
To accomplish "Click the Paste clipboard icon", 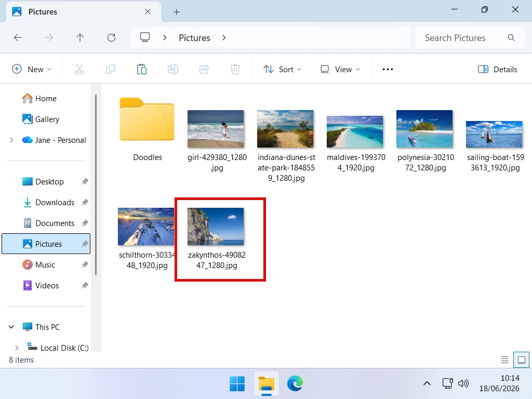I will click(x=142, y=69).
